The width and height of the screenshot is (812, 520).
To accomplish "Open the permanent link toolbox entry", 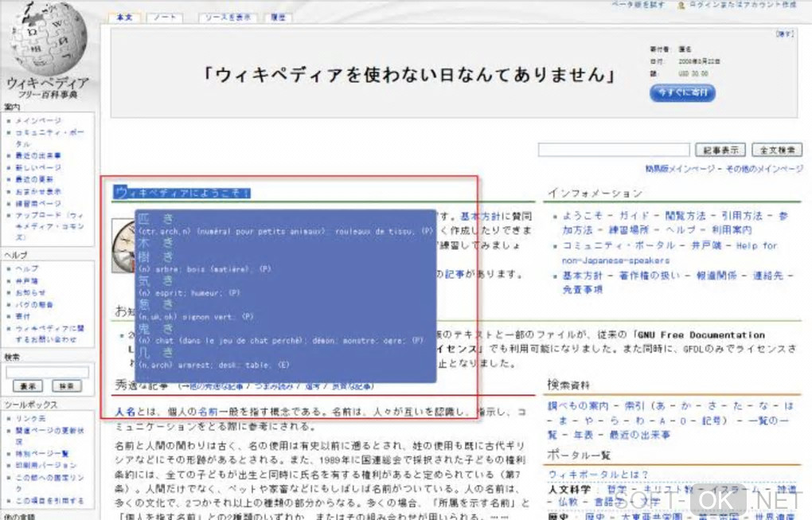I will click(49, 483).
